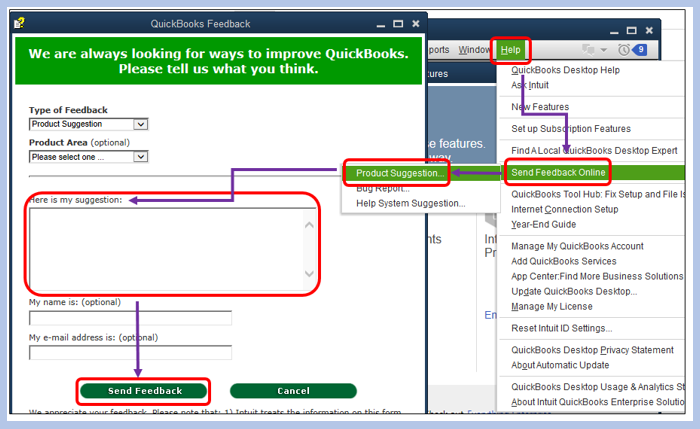Click the suggestion box scroll up arrow
Image resolution: width=700 pixels, height=429 pixels.
(309, 225)
